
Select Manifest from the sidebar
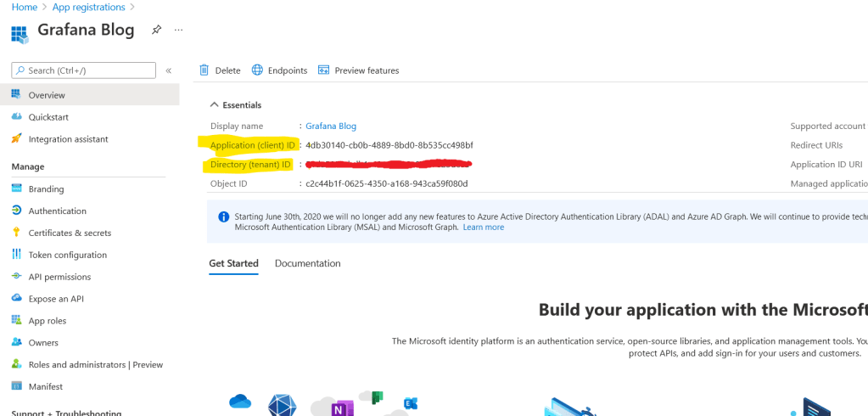tap(45, 386)
